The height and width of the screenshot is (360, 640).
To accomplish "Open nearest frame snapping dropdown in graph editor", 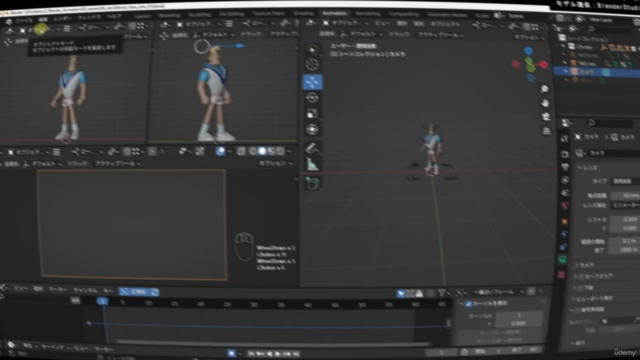I will pyautogui.click(x=499, y=292).
